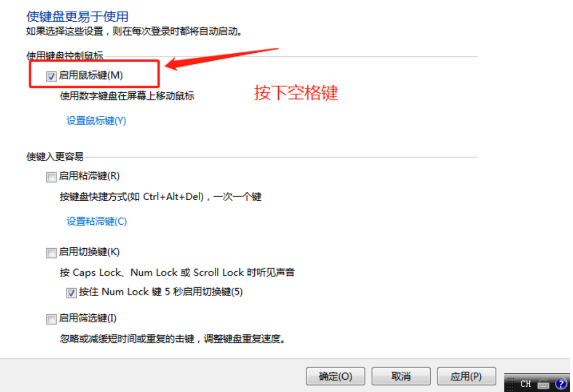Disable the 启用鼠标键(M) checkbox
The image size is (573, 392).
[51, 76]
